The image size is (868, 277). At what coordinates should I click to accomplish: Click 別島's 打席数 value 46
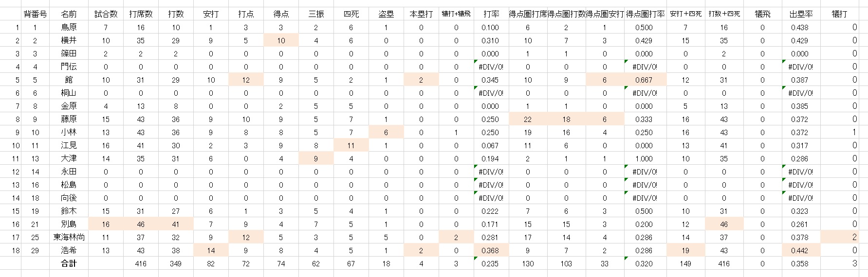(x=141, y=224)
